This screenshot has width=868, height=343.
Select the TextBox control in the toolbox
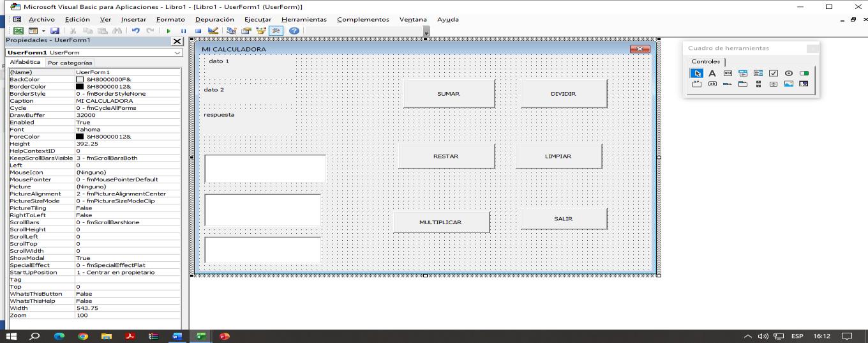(x=728, y=73)
